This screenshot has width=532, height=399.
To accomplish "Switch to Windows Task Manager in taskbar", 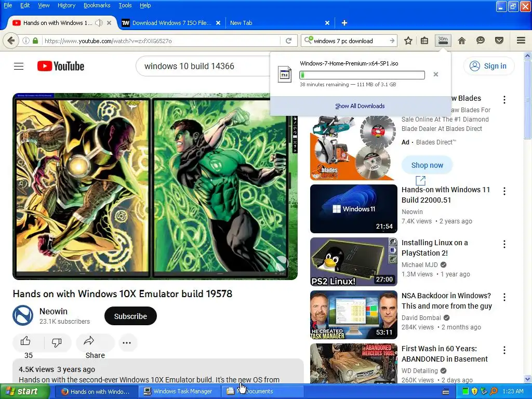I will pos(179,391).
